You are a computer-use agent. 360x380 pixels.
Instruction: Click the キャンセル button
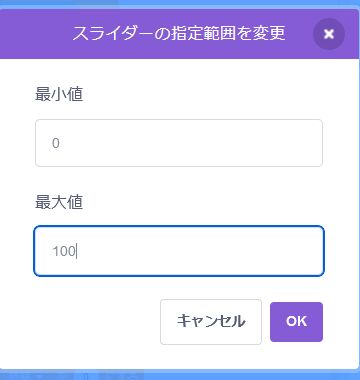(x=211, y=322)
